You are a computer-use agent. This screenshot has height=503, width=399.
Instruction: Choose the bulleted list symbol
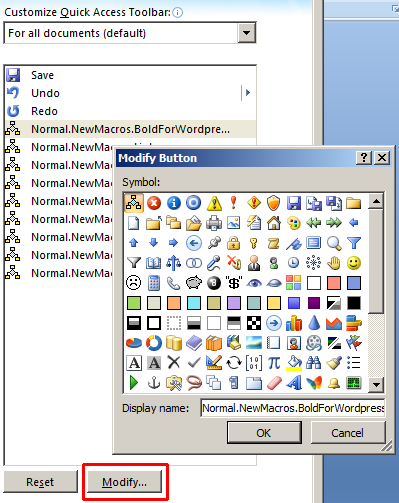click(354, 363)
